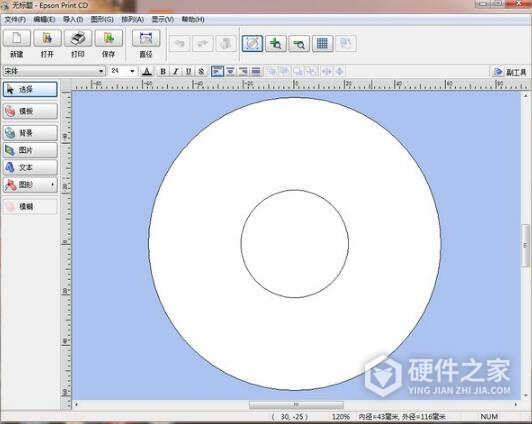
Task: Expand the font size 24 dropdown
Action: pyautogui.click(x=132, y=71)
